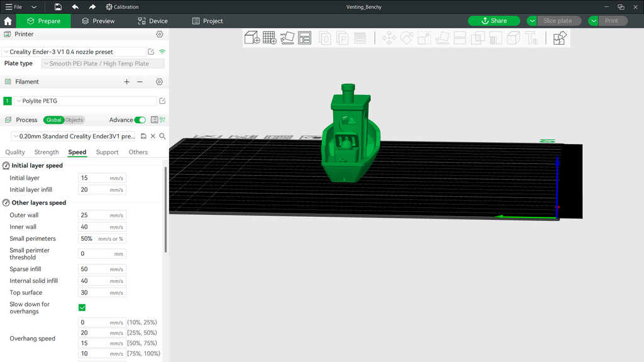The width and height of the screenshot is (644, 362).
Task: Open the Calibration menu
Action: pyautogui.click(x=122, y=7)
